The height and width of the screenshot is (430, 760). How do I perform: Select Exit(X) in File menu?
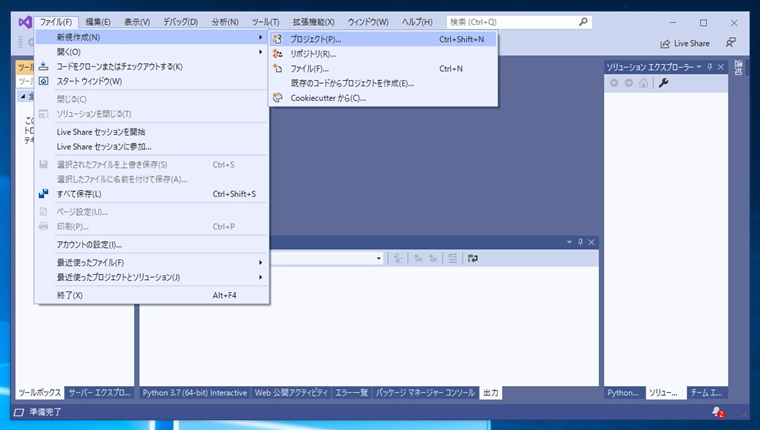151,295
